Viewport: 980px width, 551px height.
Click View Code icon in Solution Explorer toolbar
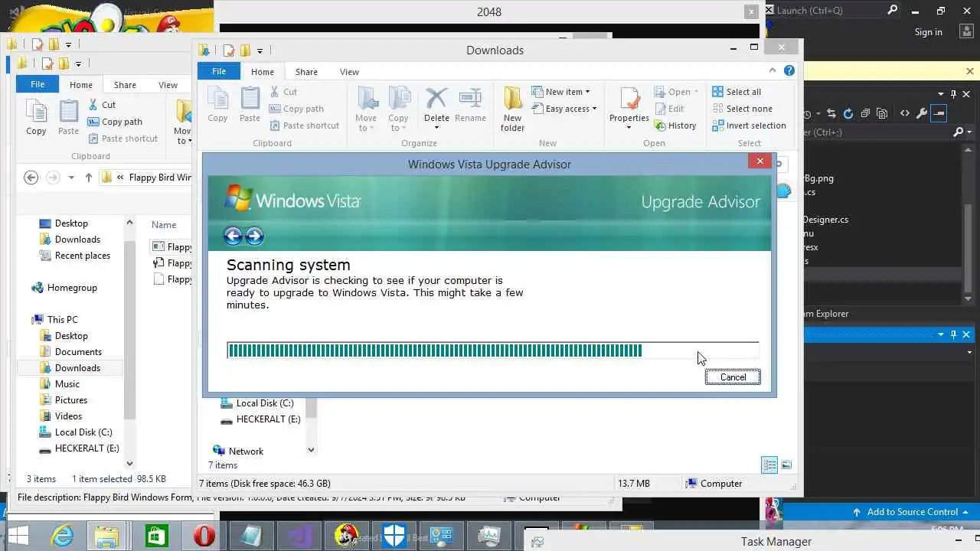(x=905, y=113)
